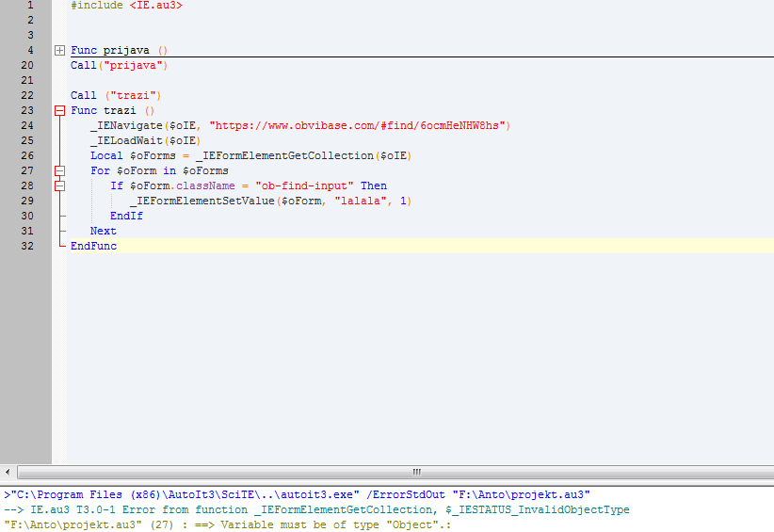Select line number 32 in the margin
This screenshot has width=774, height=532.
click(27, 246)
